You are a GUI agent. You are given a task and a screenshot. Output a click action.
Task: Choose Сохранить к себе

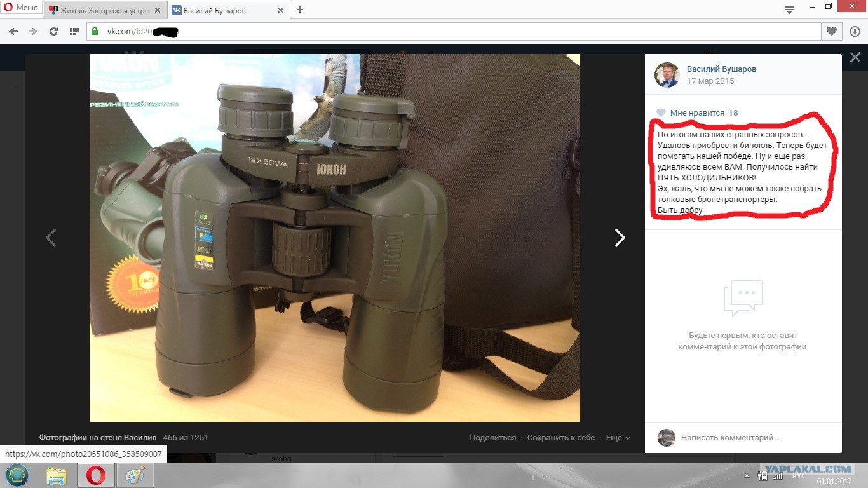(561, 438)
